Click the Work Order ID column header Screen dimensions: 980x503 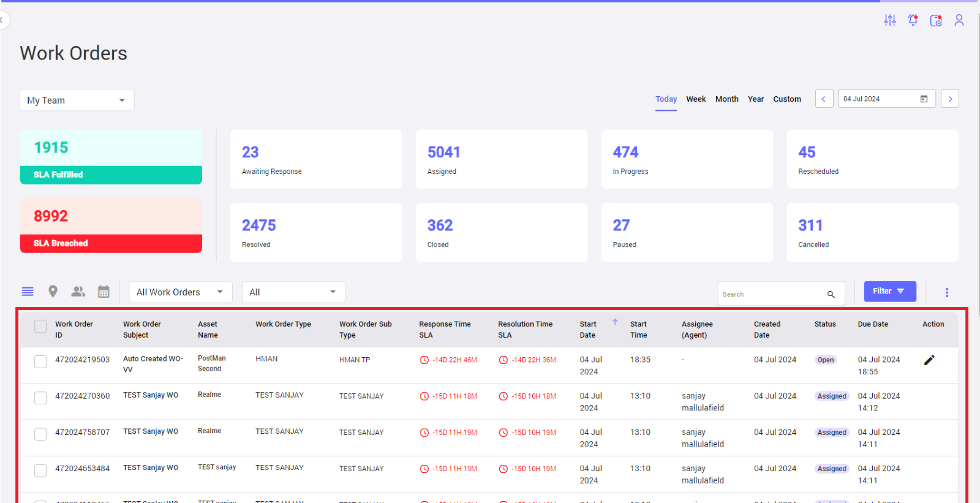(x=74, y=330)
